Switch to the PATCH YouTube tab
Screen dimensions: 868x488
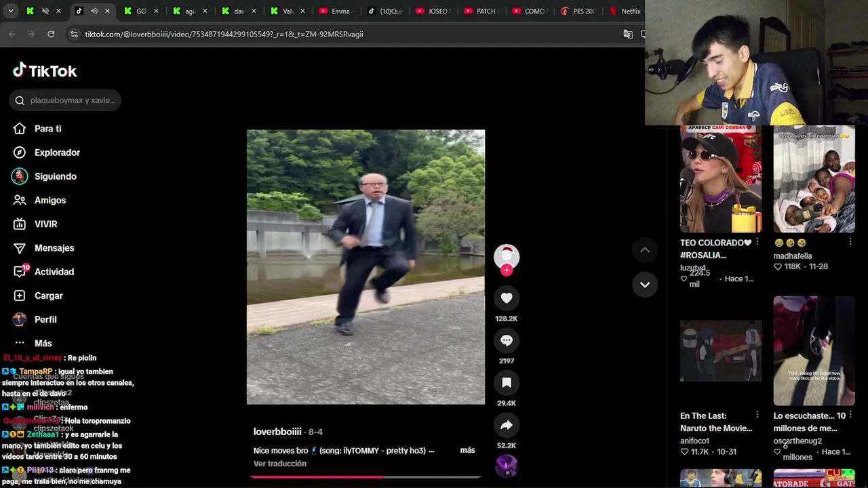point(482,11)
